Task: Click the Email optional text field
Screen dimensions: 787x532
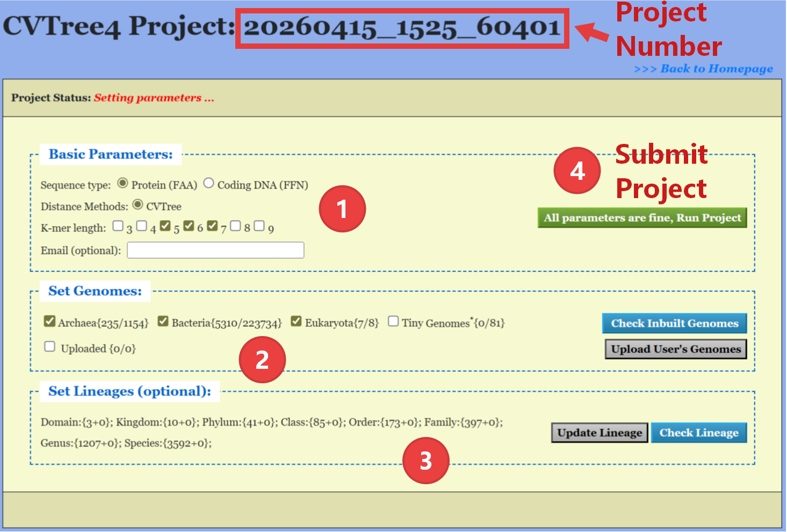Action: point(215,250)
